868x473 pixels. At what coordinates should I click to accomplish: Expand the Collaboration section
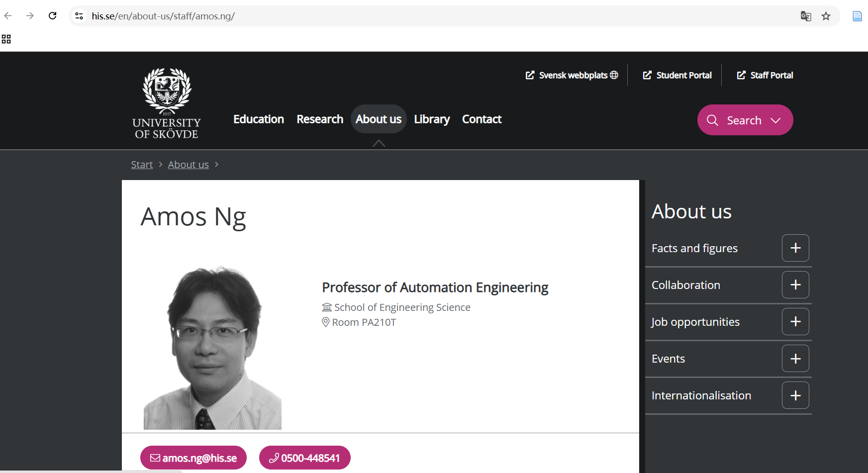pyautogui.click(x=795, y=285)
